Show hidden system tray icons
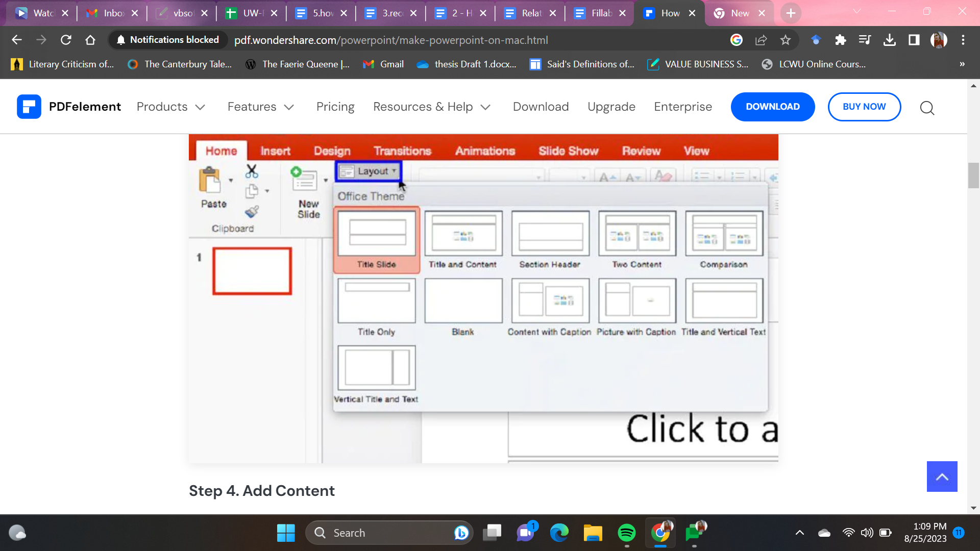980x551 pixels. click(799, 533)
